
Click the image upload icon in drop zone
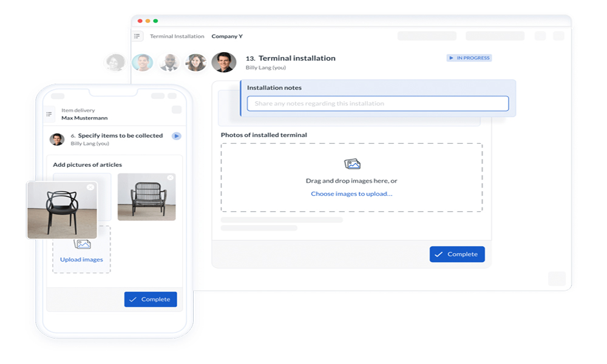(352, 164)
